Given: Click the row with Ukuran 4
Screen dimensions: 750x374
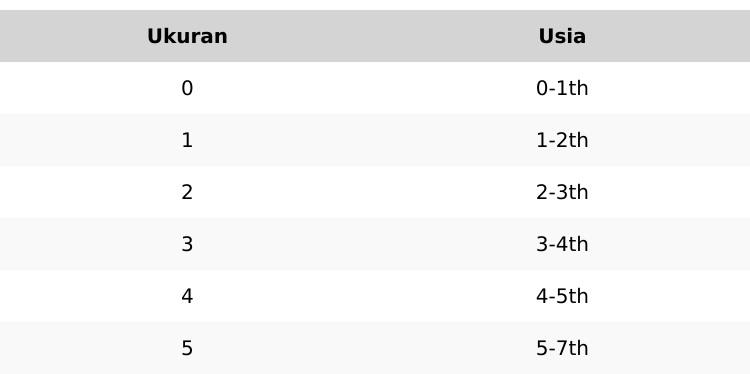Looking at the screenshot, I should tap(375, 296).
